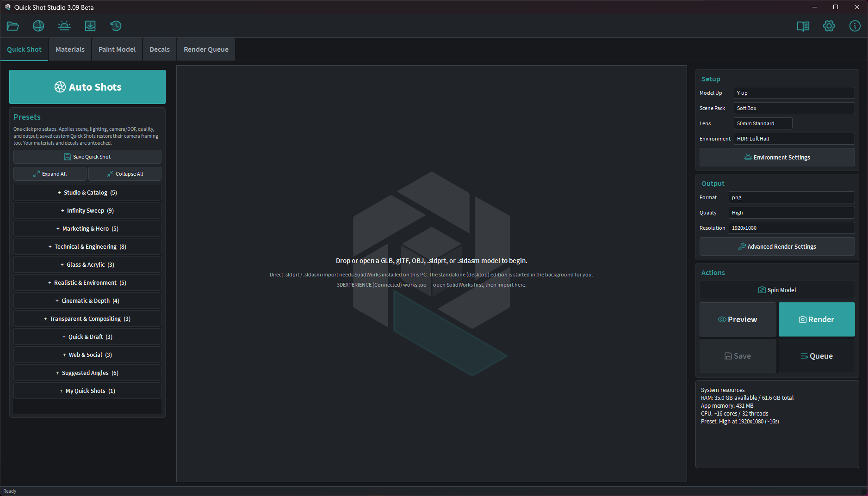
Task: Click the 'App memory: 431 MB' text
Action: click(727, 406)
